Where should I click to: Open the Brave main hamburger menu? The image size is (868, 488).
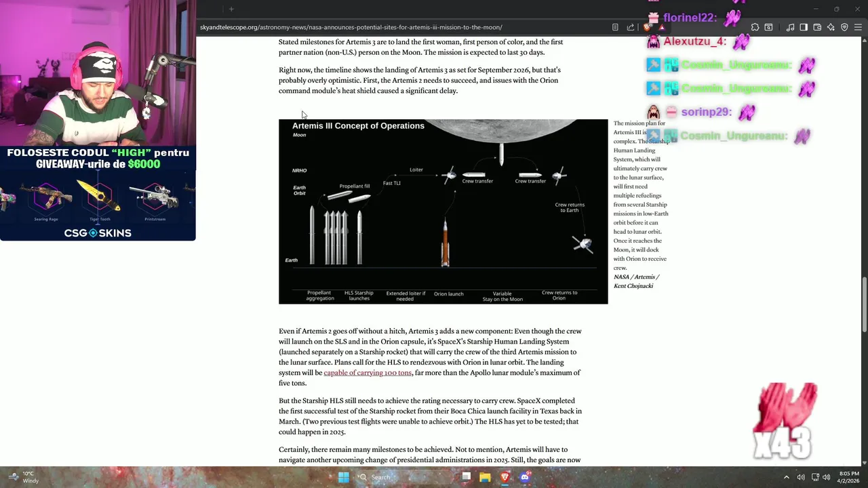point(858,27)
